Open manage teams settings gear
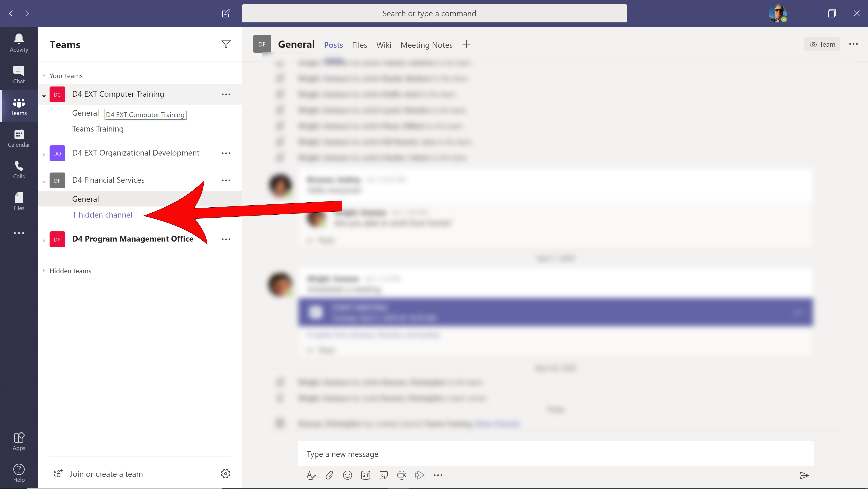The width and height of the screenshot is (868, 489). 225,474
